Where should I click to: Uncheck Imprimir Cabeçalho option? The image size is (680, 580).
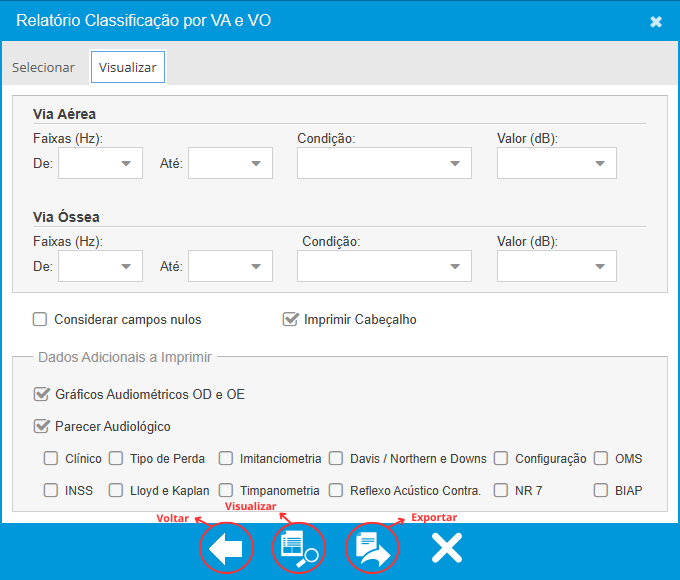point(291,320)
